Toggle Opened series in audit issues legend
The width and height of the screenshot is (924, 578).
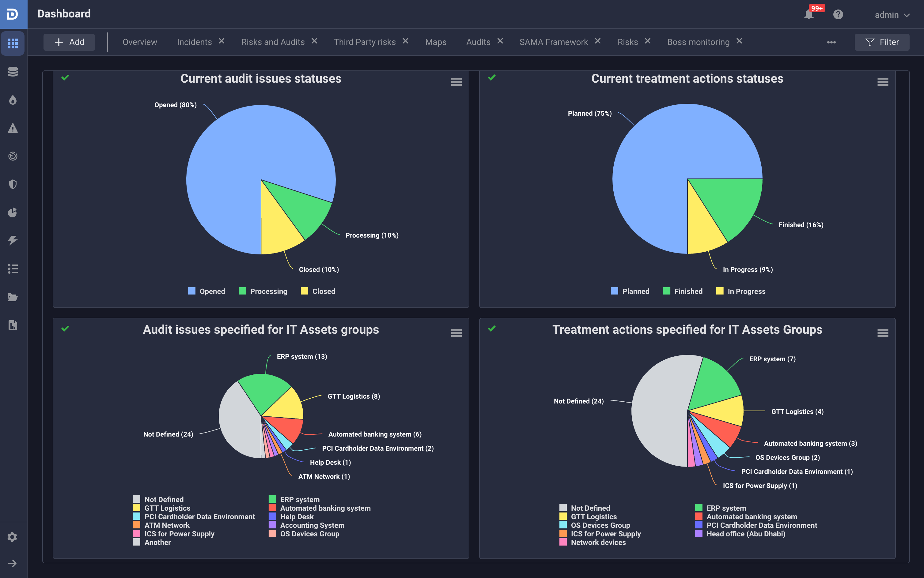[x=206, y=291]
